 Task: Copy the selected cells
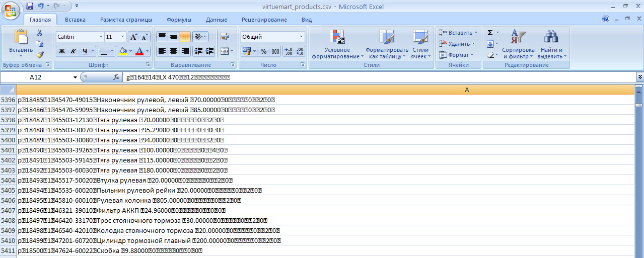click(x=40, y=44)
